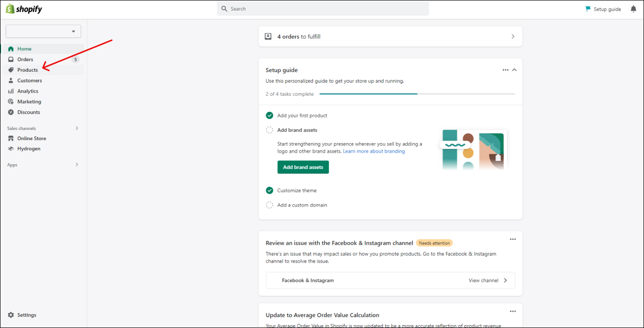
Task: Click the Apps heading in sidebar
Action: 13,165
